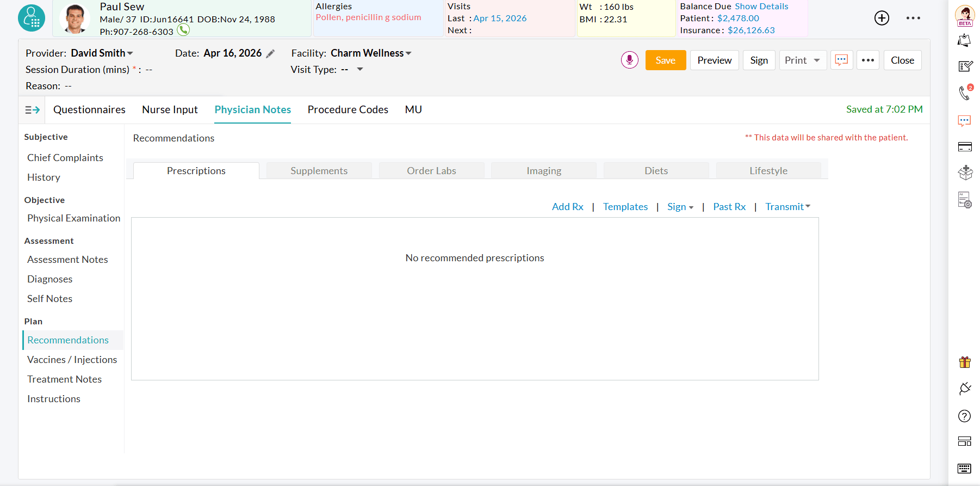Open the medical supplies box sidebar icon

(965, 173)
